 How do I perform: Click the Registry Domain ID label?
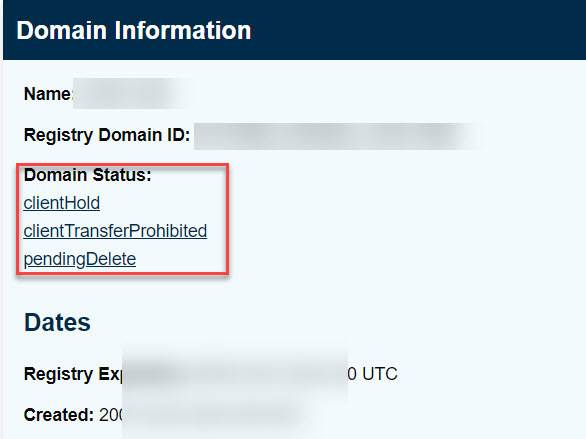tap(107, 135)
